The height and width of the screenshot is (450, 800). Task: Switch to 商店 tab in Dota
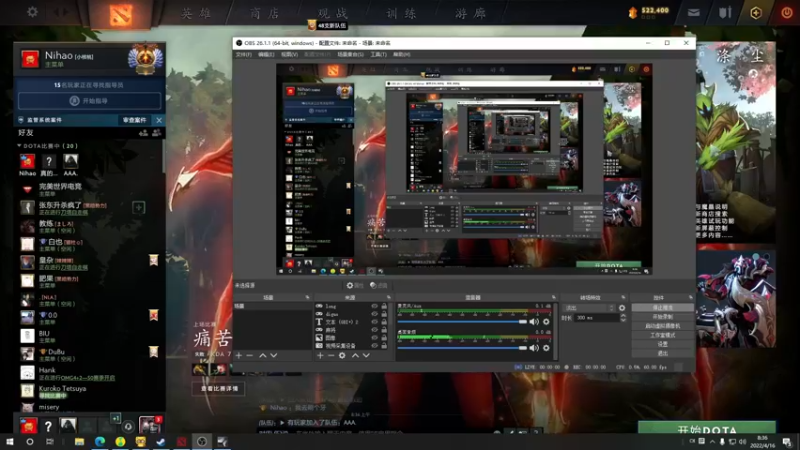point(264,13)
